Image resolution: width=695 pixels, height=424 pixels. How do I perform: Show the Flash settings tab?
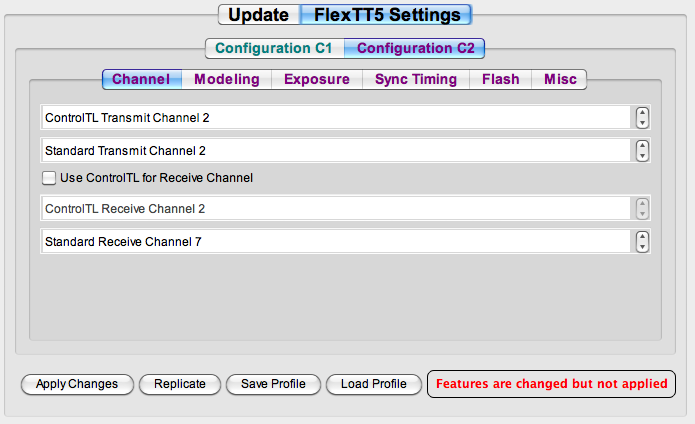(500, 79)
